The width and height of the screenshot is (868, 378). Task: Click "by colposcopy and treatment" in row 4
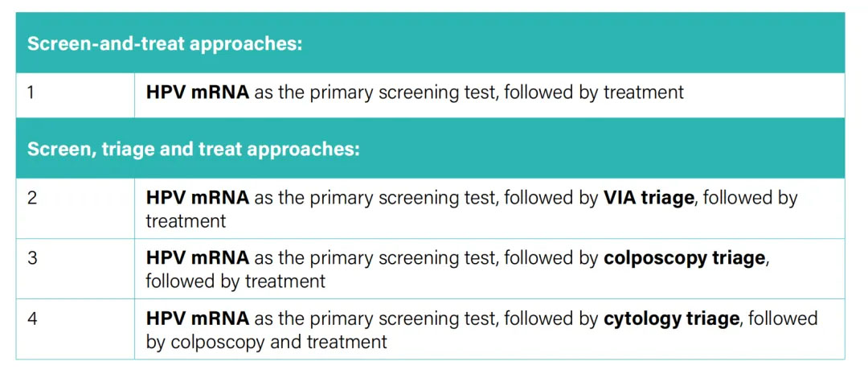[x=266, y=342]
